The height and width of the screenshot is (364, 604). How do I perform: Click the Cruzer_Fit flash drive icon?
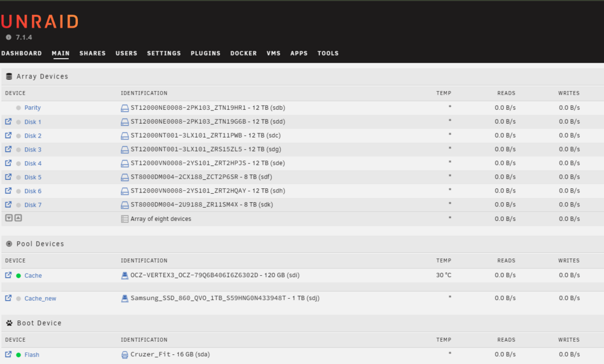coord(125,355)
